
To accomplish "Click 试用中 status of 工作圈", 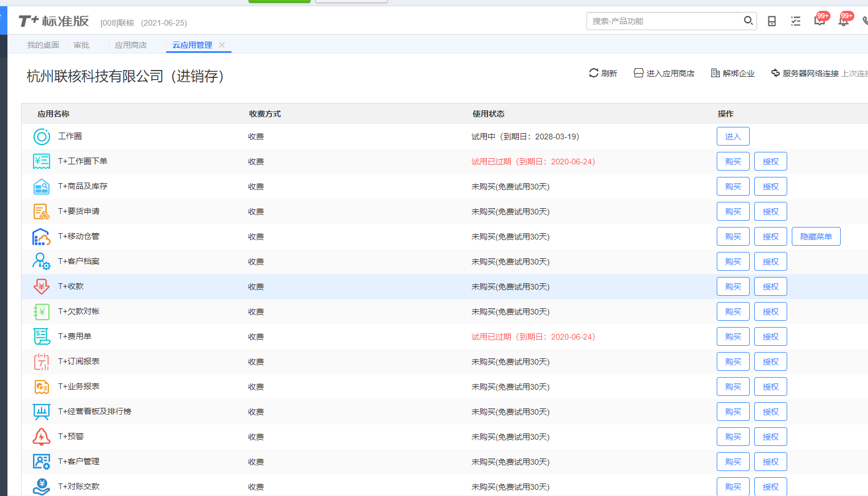I will (526, 137).
